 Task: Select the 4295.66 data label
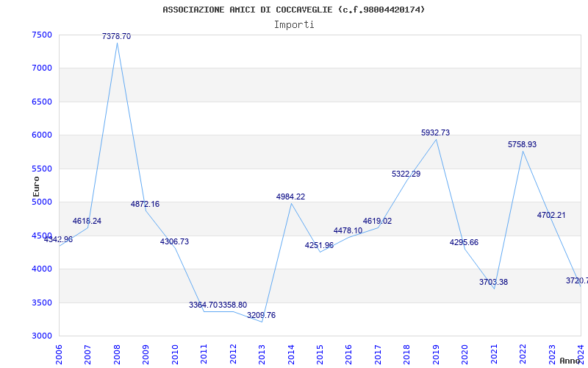point(465,243)
